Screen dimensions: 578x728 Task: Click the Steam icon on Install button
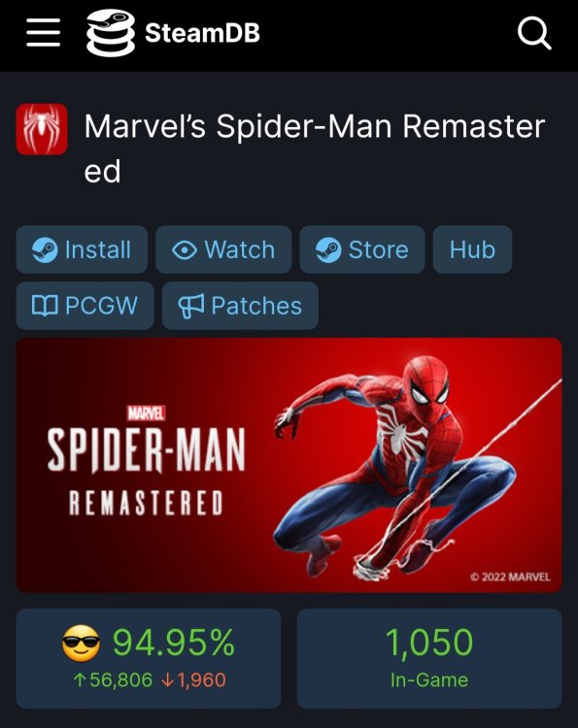click(x=45, y=249)
